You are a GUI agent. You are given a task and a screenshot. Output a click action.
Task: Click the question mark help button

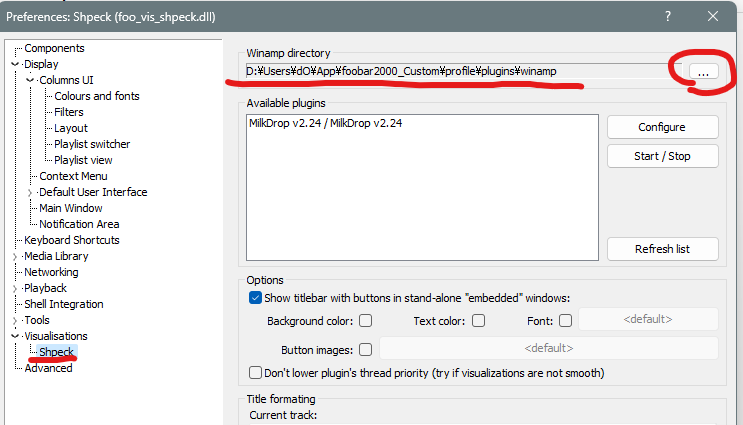pos(668,17)
